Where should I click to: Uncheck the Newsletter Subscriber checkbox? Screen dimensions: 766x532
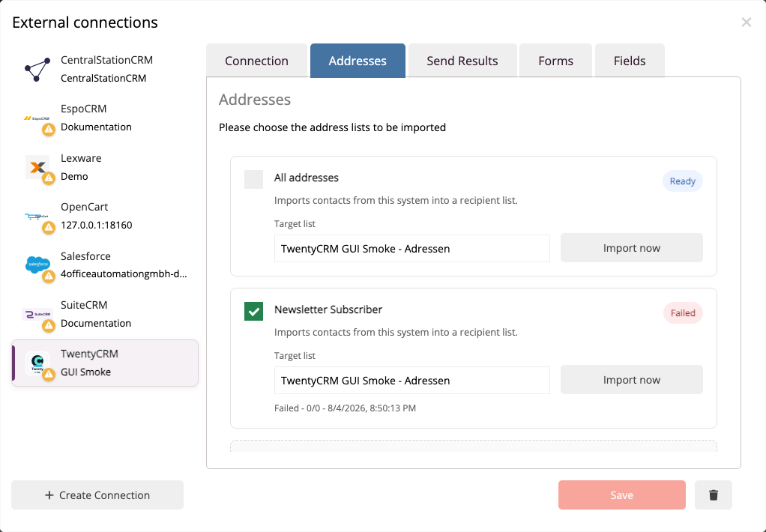[x=253, y=311]
